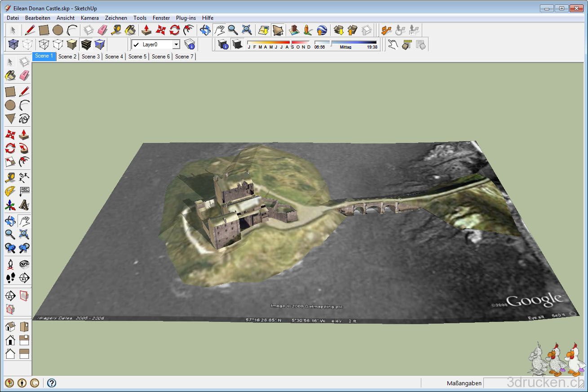Viewport: 588px width, 392px height.
Task: Click the help question mark button
Action: click(x=52, y=383)
